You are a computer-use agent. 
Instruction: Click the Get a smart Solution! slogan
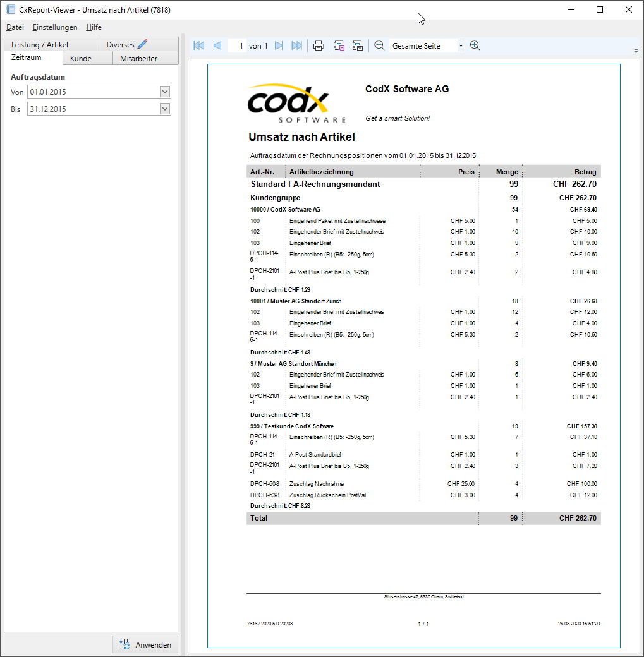tap(398, 118)
